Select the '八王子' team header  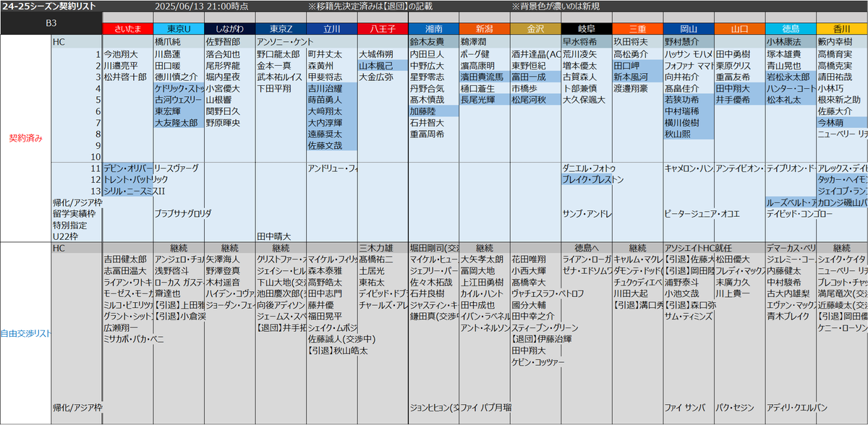[383, 29]
